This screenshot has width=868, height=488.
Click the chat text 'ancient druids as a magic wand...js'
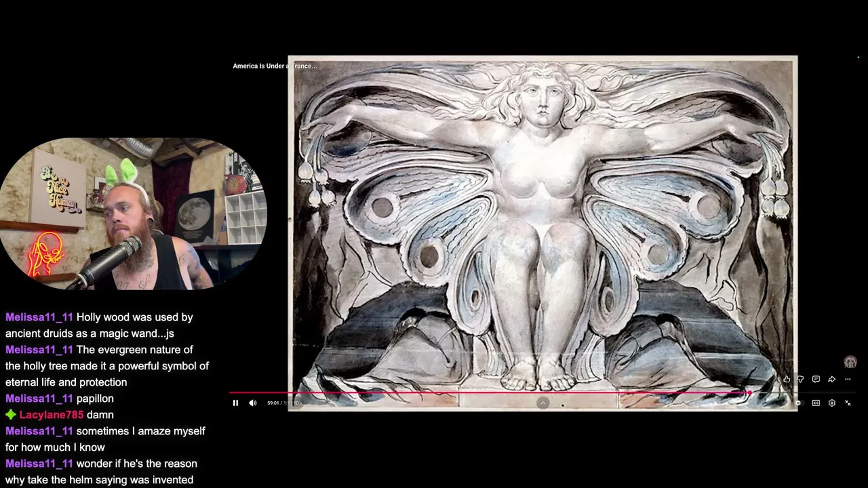coord(90,333)
